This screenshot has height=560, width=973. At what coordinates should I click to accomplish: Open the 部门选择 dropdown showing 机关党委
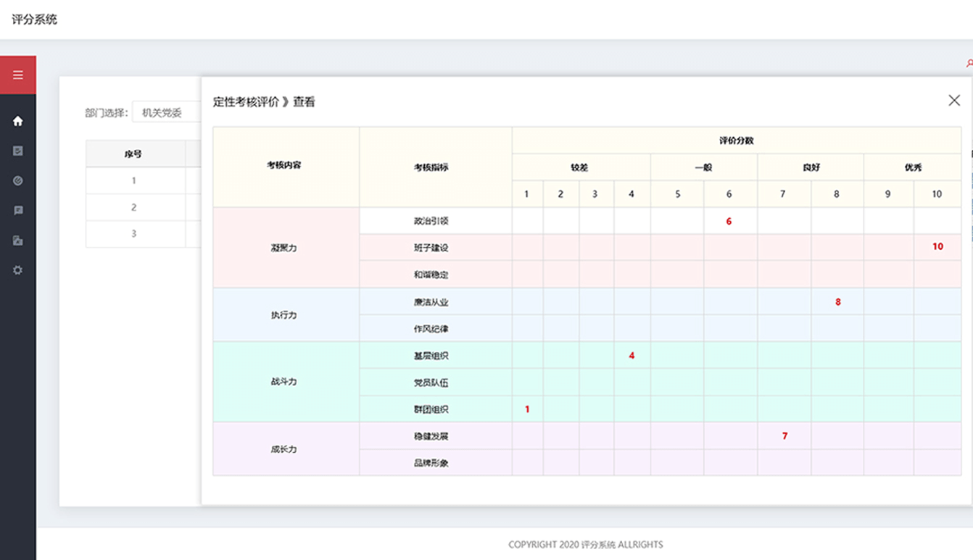pos(166,113)
